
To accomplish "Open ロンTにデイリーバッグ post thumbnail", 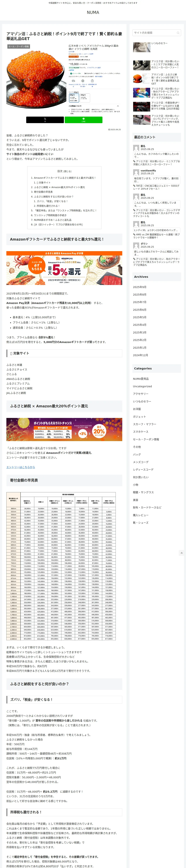I will point(142,120).
